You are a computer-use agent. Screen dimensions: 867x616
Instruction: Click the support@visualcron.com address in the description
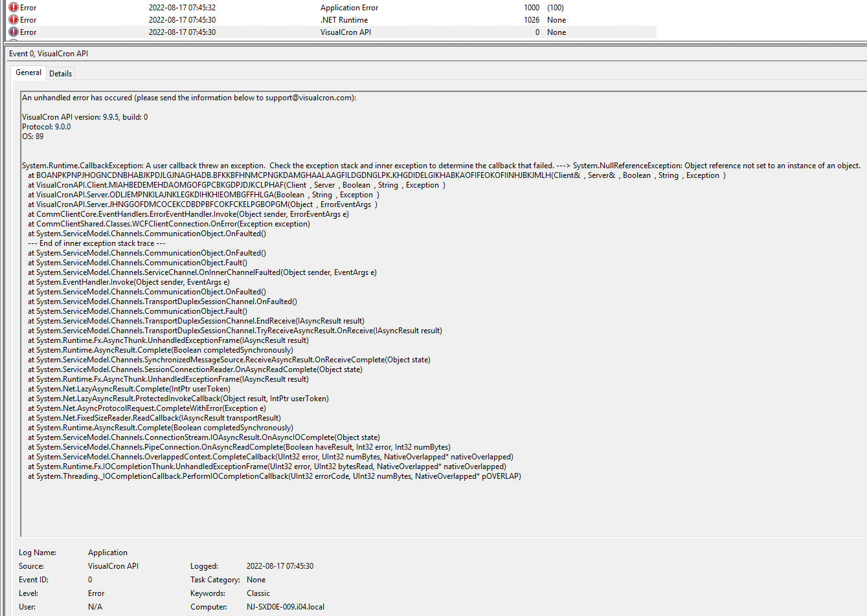(x=309, y=98)
